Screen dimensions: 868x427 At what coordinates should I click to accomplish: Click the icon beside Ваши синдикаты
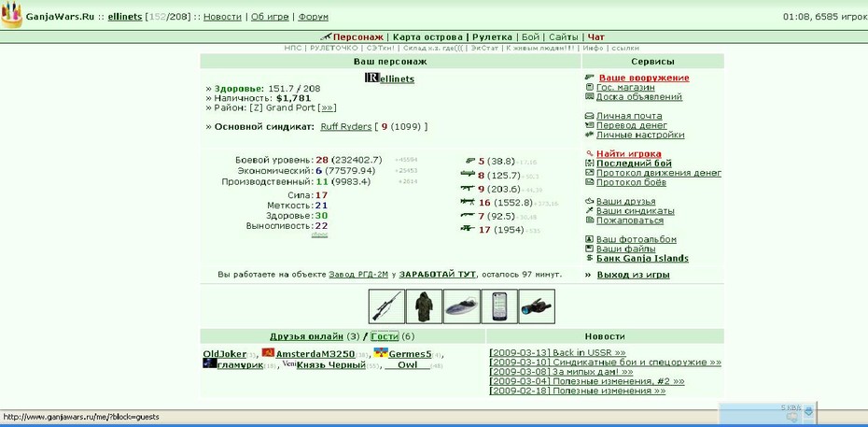click(x=590, y=211)
